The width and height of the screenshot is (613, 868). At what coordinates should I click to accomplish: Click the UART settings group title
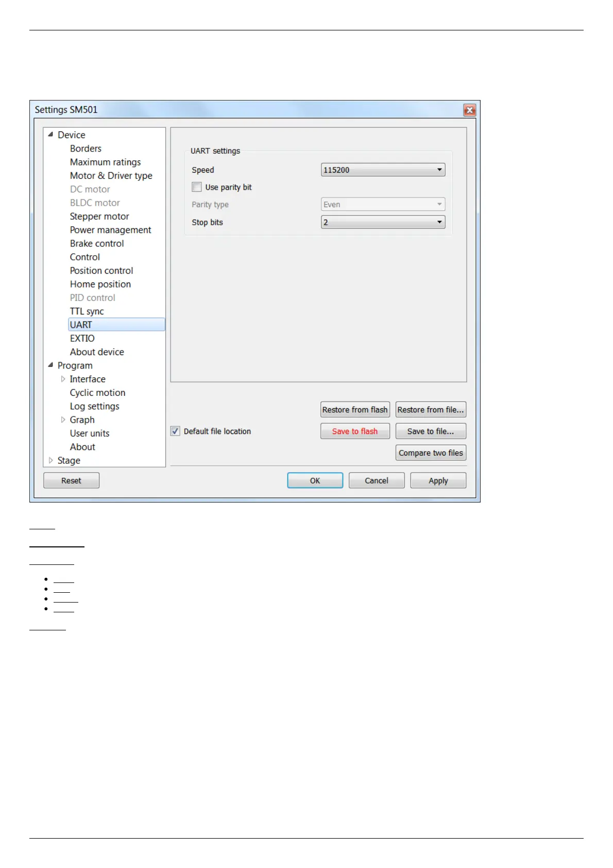pyautogui.click(x=215, y=151)
